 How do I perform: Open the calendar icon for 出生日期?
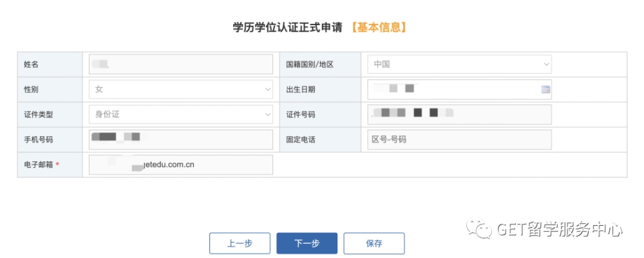point(545,89)
